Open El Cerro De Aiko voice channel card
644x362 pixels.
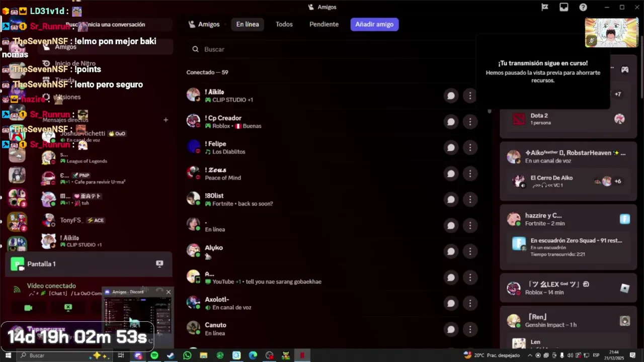[568, 181]
